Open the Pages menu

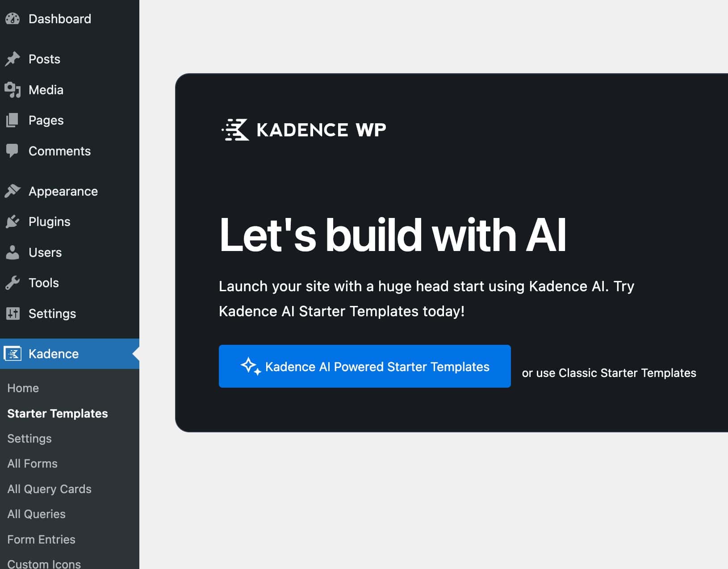[x=70, y=120]
